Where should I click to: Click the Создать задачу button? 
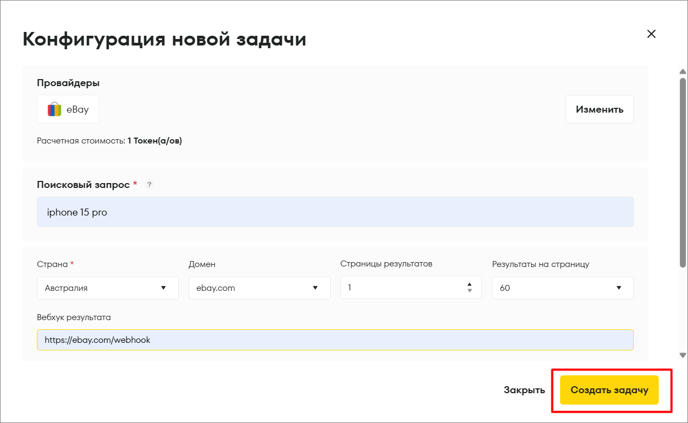[609, 390]
